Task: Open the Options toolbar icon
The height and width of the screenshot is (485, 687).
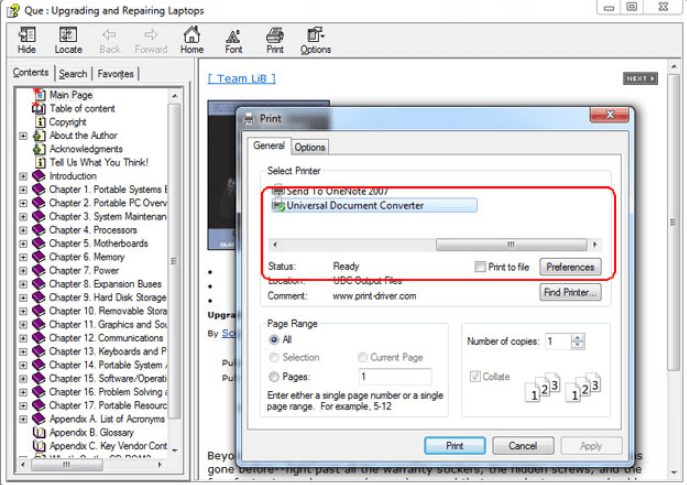Action: pos(315,35)
